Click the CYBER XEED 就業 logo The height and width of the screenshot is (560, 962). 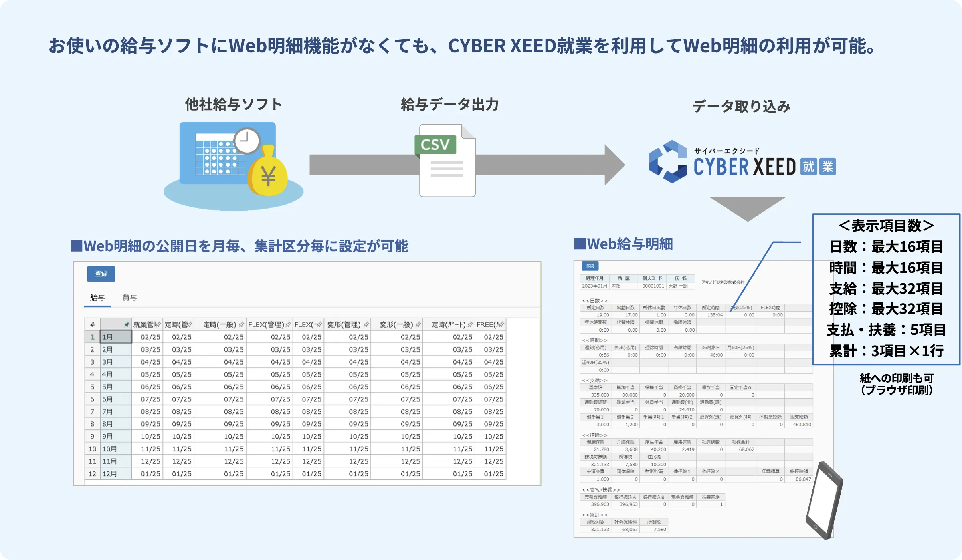[x=742, y=162]
